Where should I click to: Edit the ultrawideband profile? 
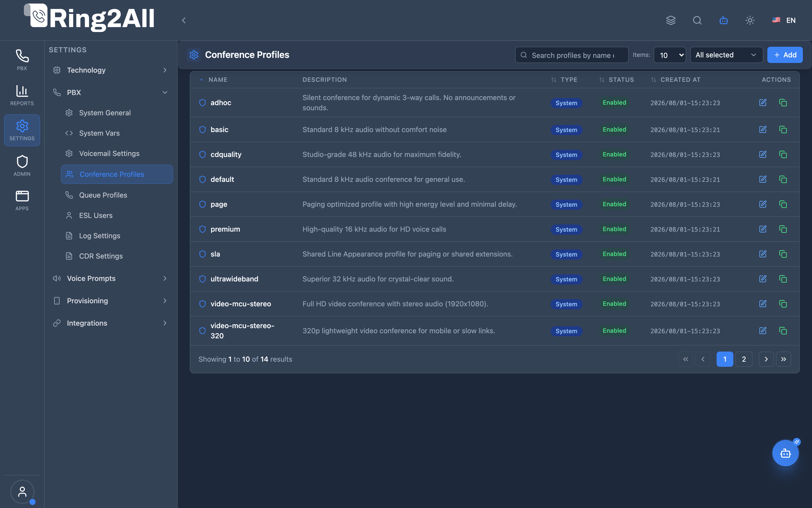(763, 279)
